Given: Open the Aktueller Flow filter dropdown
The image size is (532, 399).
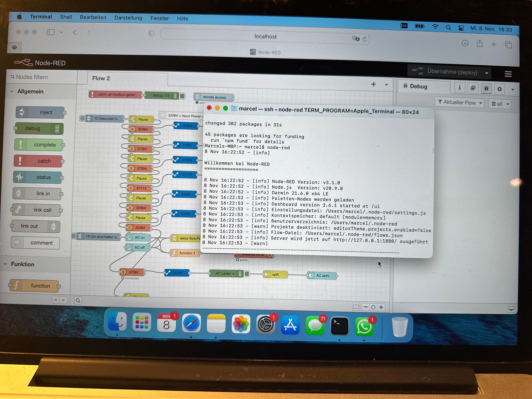Looking at the screenshot, I should point(459,103).
